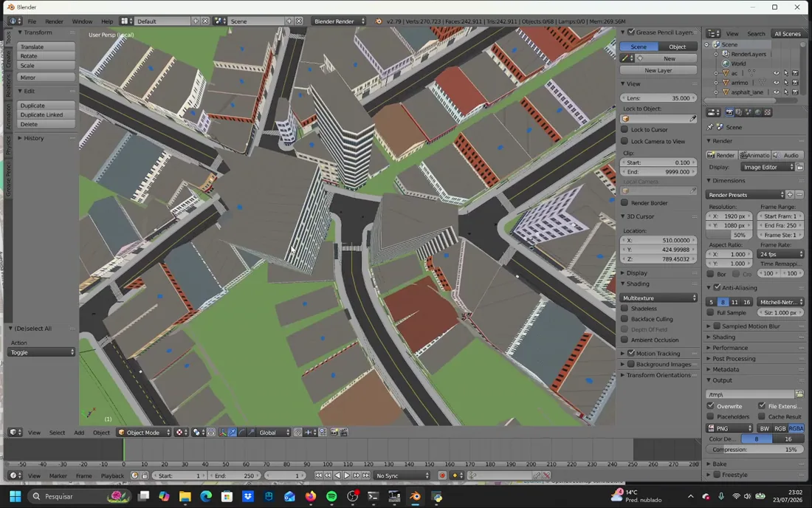Click the eyedropper in Lock to Object
The image size is (812, 508).
point(693,119)
